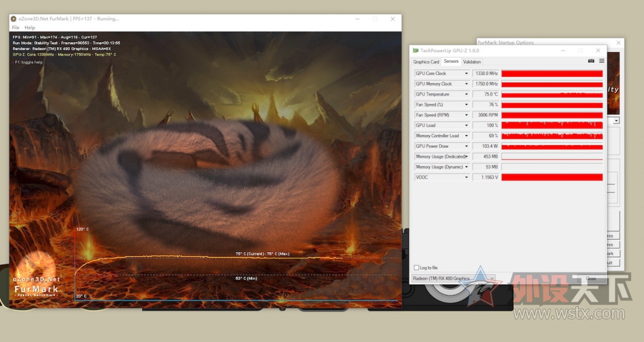Screen dimensions: 644x342
Task: Click the 1750.0 MHz memory clock value
Action: tap(486, 84)
